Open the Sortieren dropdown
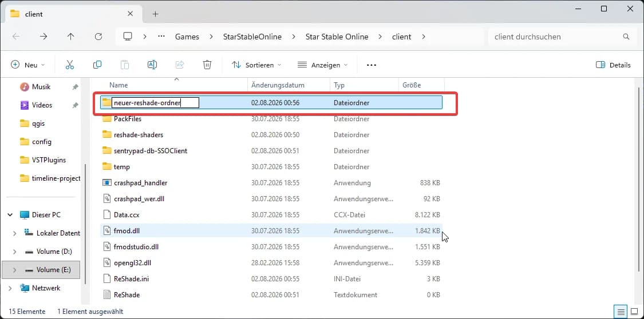Viewport: 644px width, 319px height. [x=256, y=65]
